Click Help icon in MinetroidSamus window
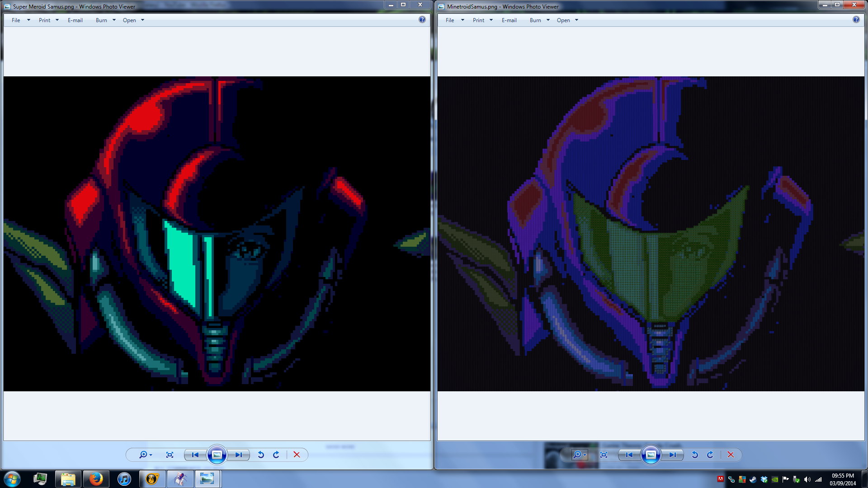 pyautogui.click(x=856, y=19)
